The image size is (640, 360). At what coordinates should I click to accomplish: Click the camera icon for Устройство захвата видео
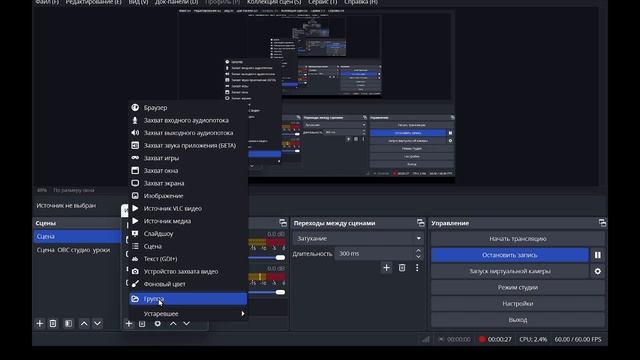click(x=135, y=271)
